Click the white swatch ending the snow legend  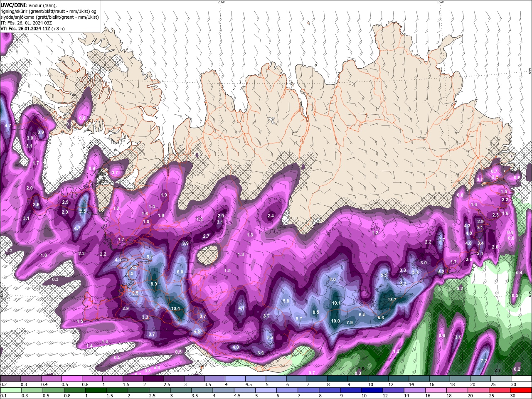click(x=521, y=379)
